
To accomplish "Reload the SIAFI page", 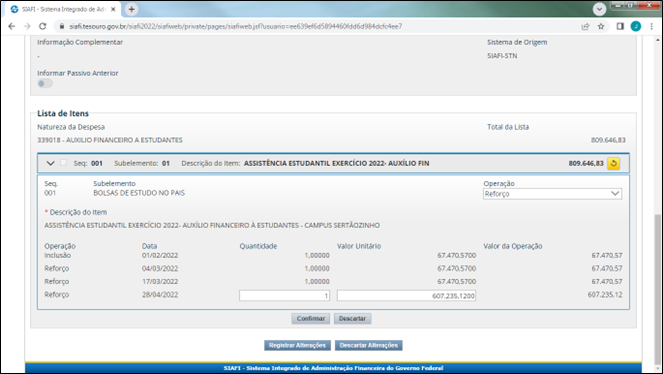I will coord(43,26).
